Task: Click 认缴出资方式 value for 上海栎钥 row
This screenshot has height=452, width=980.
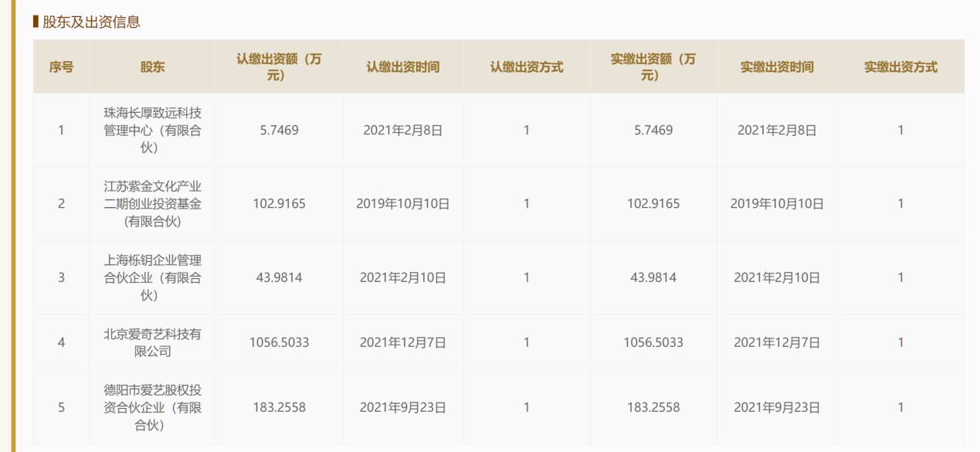Action: coord(527,277)
